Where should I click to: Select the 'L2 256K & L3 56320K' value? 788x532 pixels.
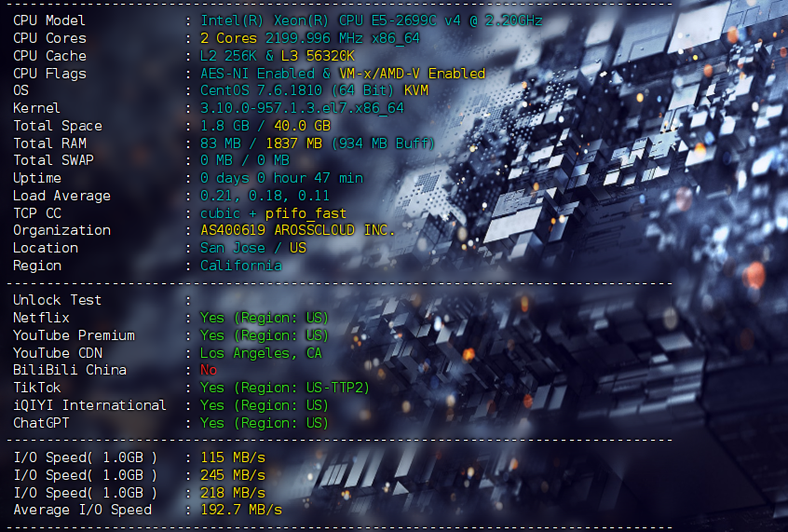pyautogui.click(x=278, y=56)
